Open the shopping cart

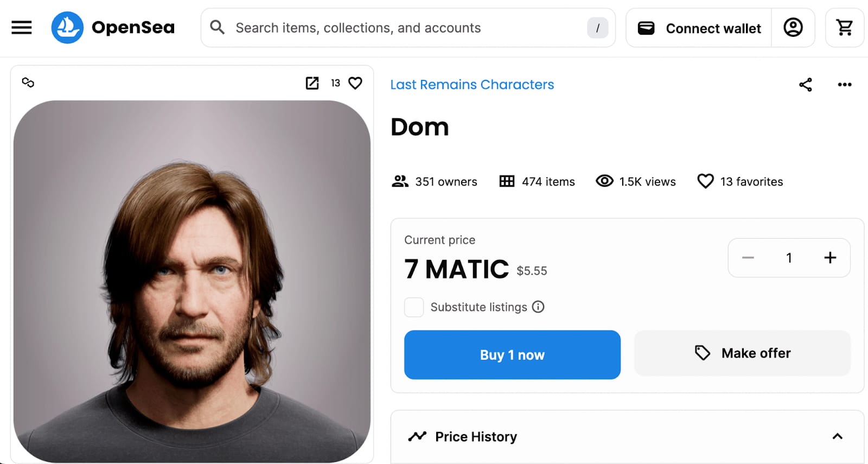coord(844,27)
